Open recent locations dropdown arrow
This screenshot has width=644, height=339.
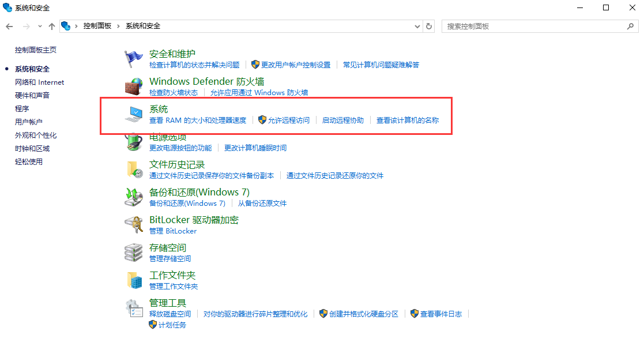click(x=40, y=27)
